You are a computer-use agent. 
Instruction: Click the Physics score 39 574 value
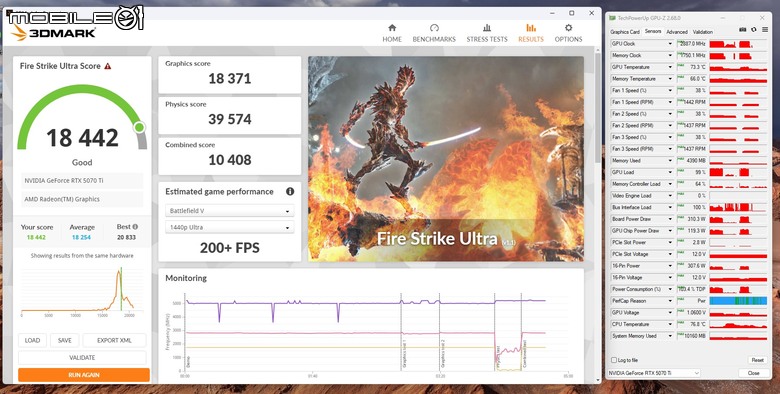tap(229, 119)
